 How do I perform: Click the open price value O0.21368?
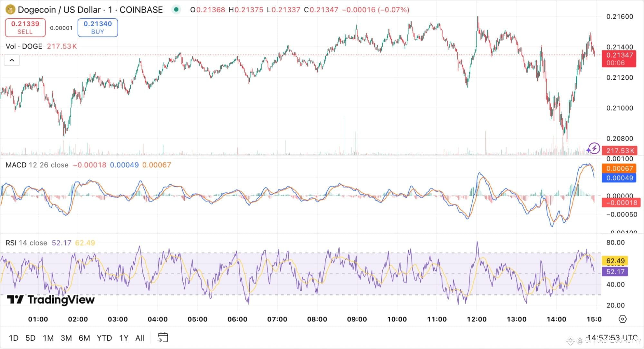coord(207,10)
